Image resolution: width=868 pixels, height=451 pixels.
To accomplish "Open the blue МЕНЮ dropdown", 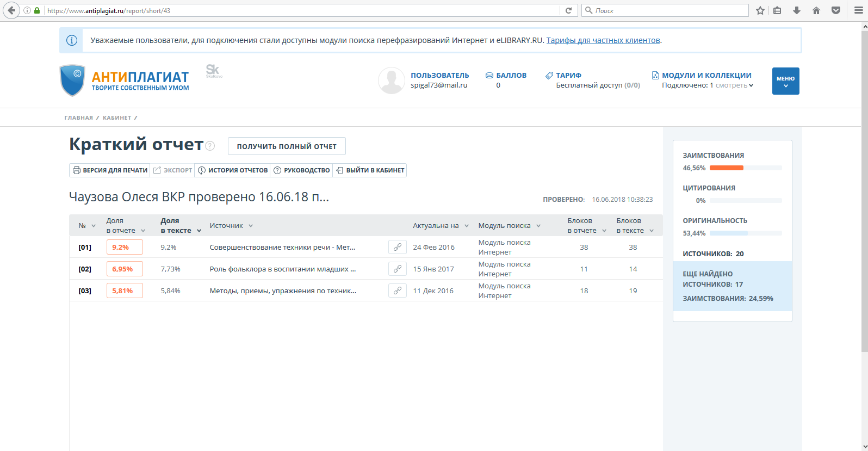I will [785, 81].
